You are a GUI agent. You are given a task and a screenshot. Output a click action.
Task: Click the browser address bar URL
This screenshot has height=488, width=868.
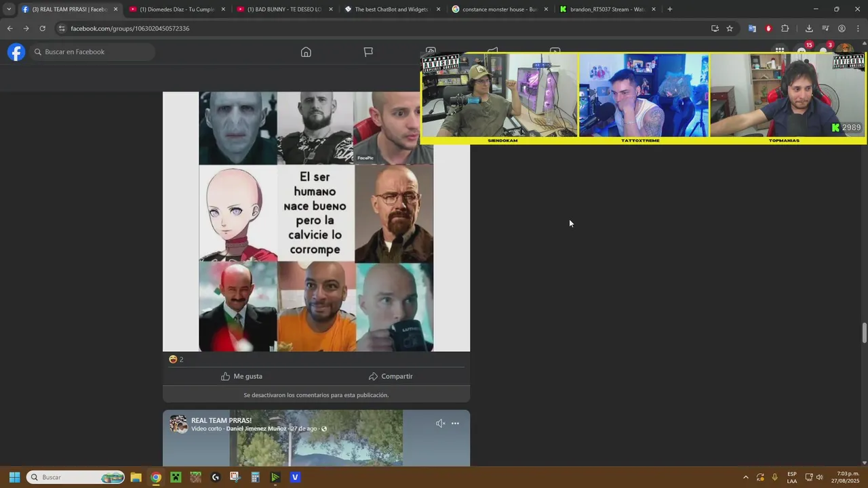pos(130,28)
